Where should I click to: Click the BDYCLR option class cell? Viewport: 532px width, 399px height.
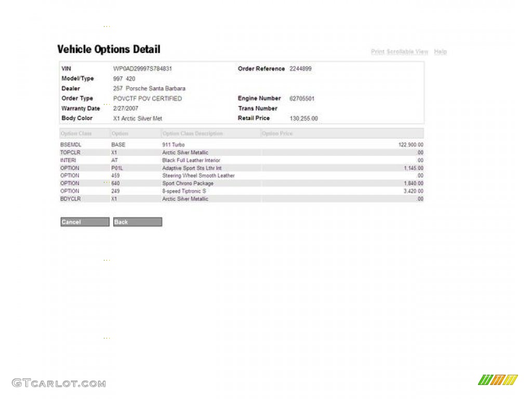(x=70, y=199)
